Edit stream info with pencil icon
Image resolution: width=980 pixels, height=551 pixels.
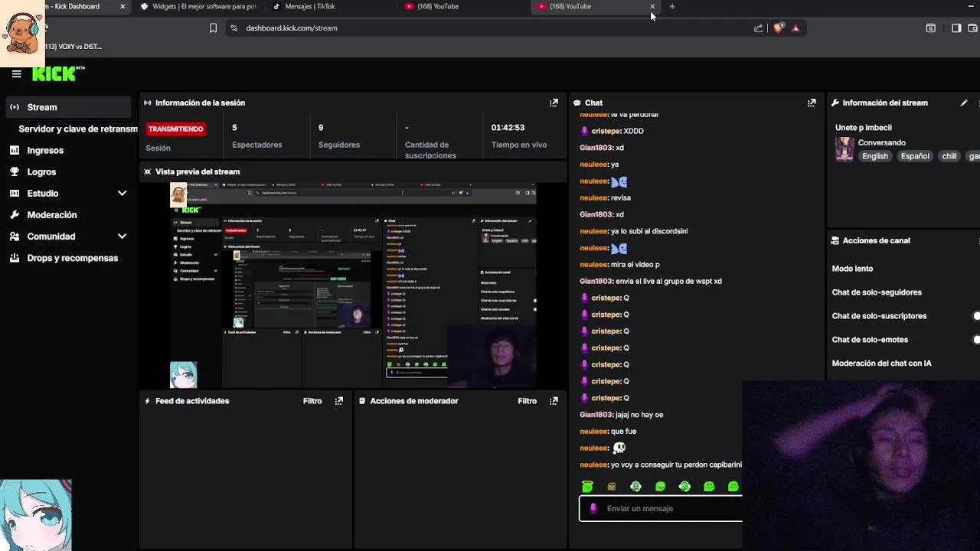tap(964, 103)
